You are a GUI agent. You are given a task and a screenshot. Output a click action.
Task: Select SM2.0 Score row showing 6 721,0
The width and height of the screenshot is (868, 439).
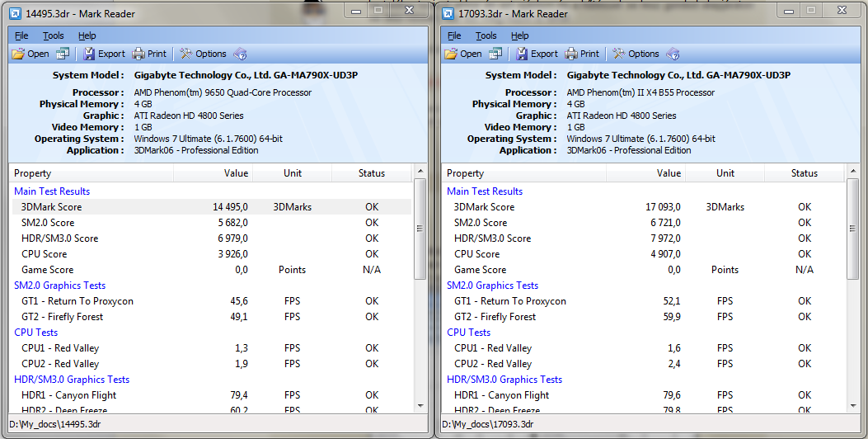coord(645,222)
